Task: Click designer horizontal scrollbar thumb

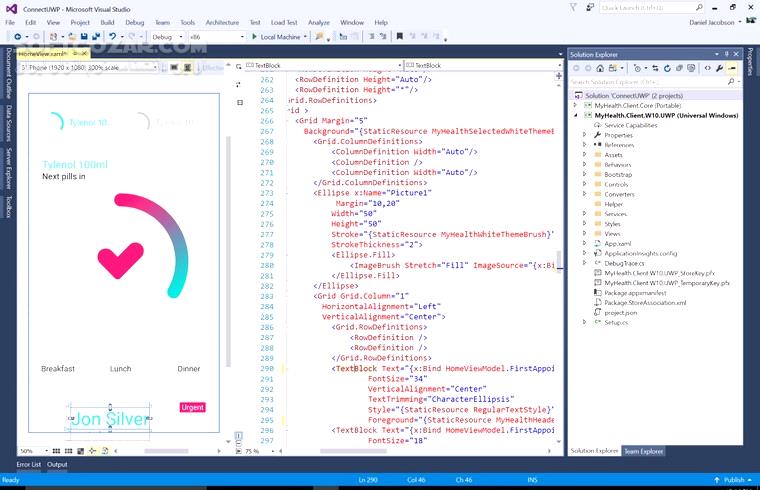Action: 166,451
